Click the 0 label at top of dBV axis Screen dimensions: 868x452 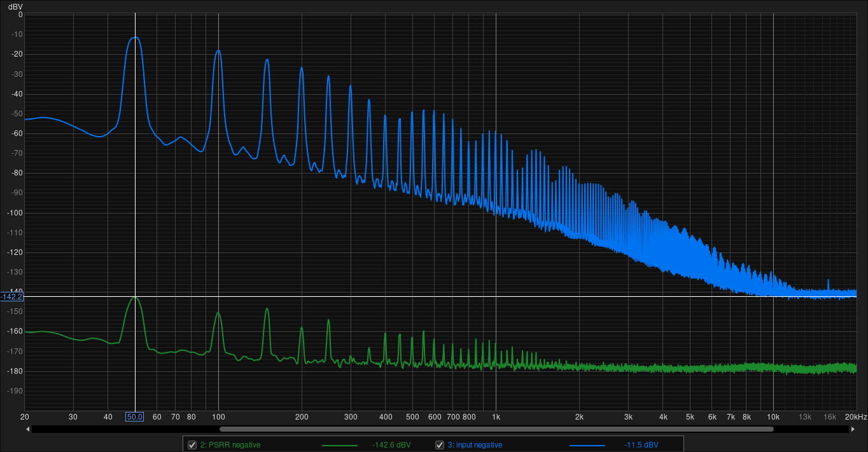click(20, 15)
